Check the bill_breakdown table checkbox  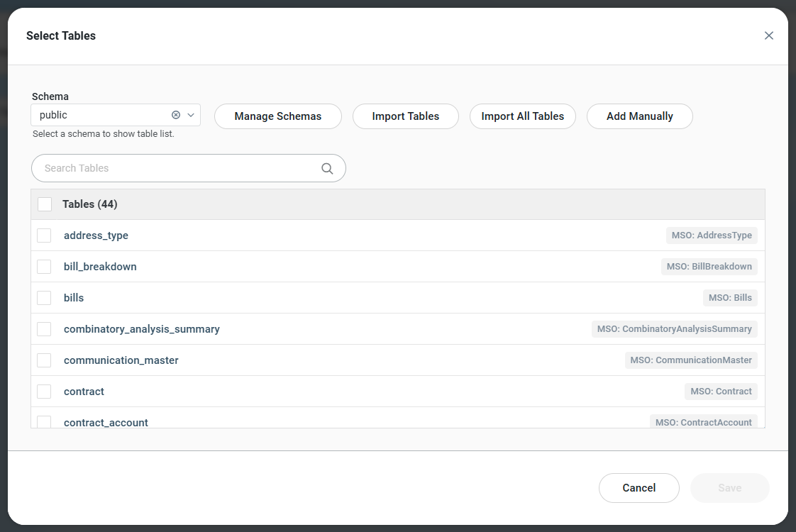[x=44, y=267]
